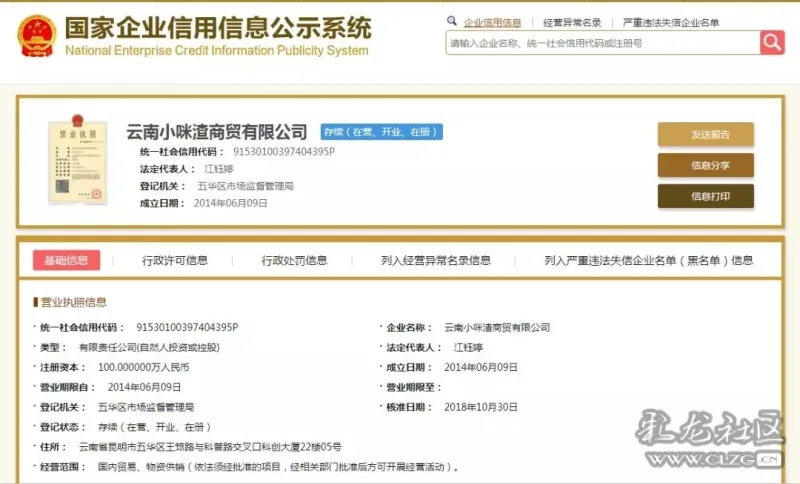Switch to the 列入经营异常名录信息 tab
Image resolution: width=800 pixels, height=484 pixels.
(436, 261)
